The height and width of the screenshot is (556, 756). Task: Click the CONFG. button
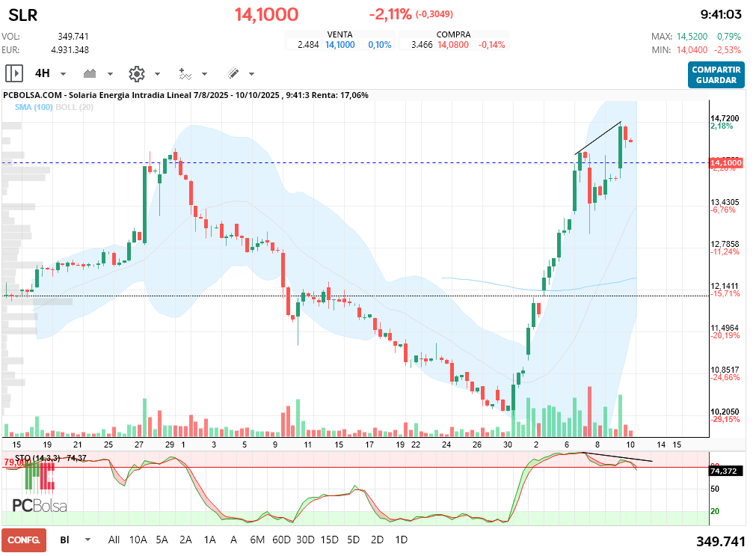click(x=24, y=540)
